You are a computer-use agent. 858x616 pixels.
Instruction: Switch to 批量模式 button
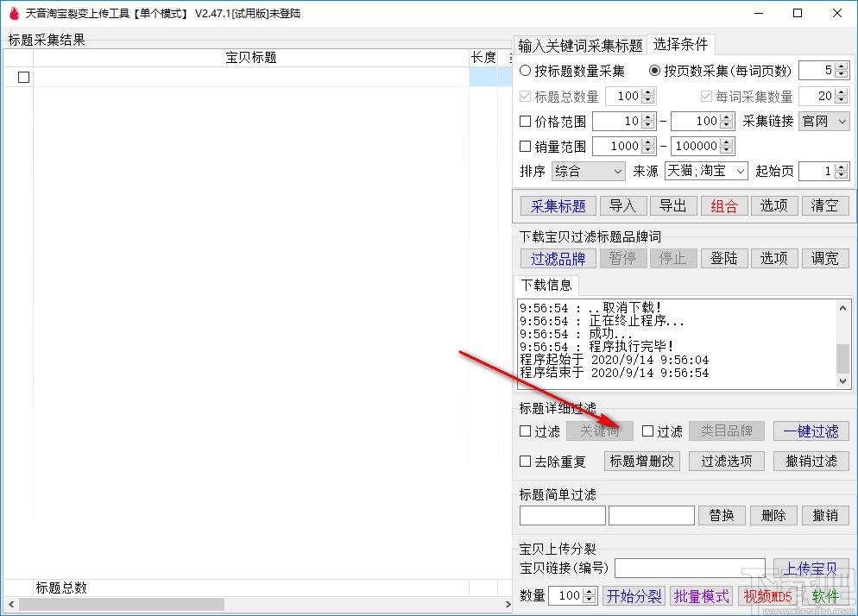tap(702, 596)
